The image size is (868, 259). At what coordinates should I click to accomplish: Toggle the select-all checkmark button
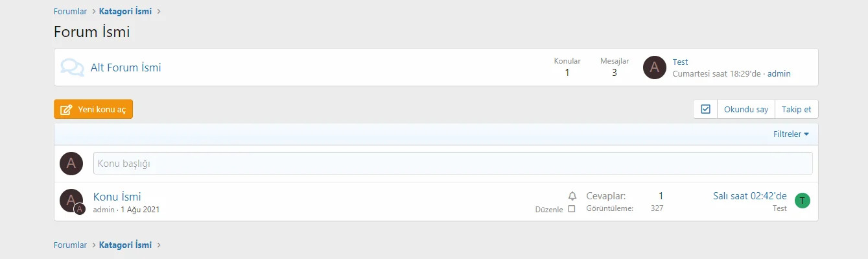(x=705, y=109)
